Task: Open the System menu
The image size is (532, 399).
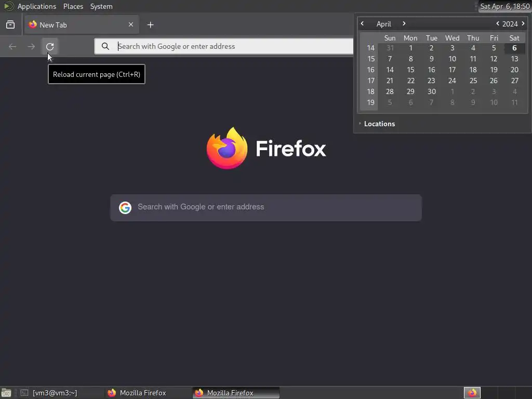Action: (101, 6)
